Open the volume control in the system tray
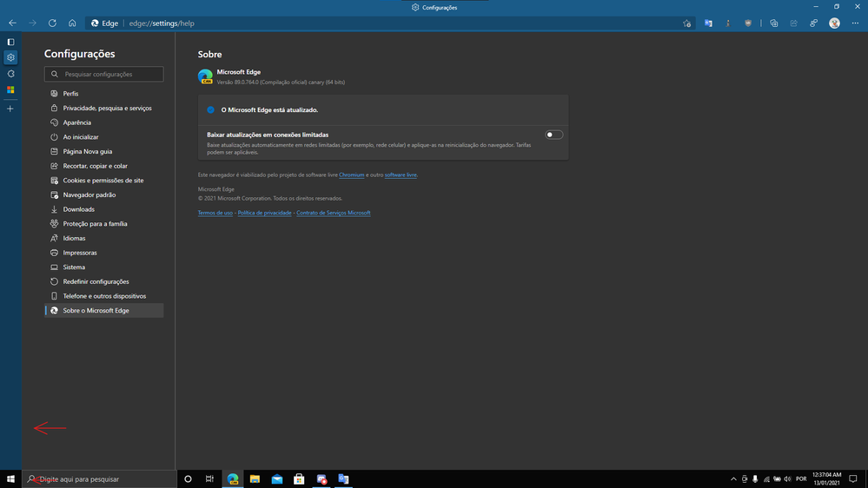 click(x=787, y=479)
